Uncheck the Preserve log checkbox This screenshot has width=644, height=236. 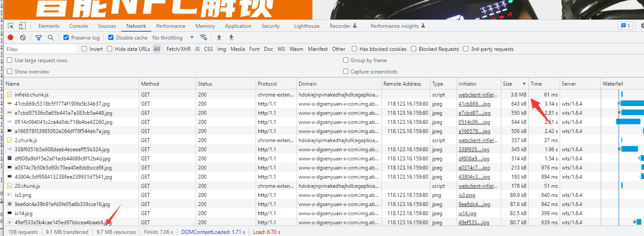66,38
